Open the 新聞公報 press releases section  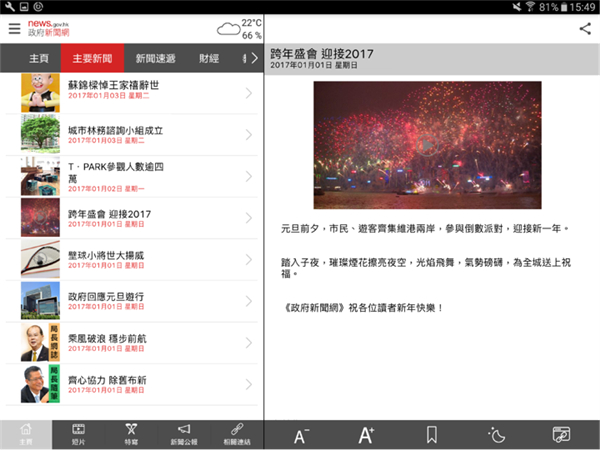(x=184, y=434)
